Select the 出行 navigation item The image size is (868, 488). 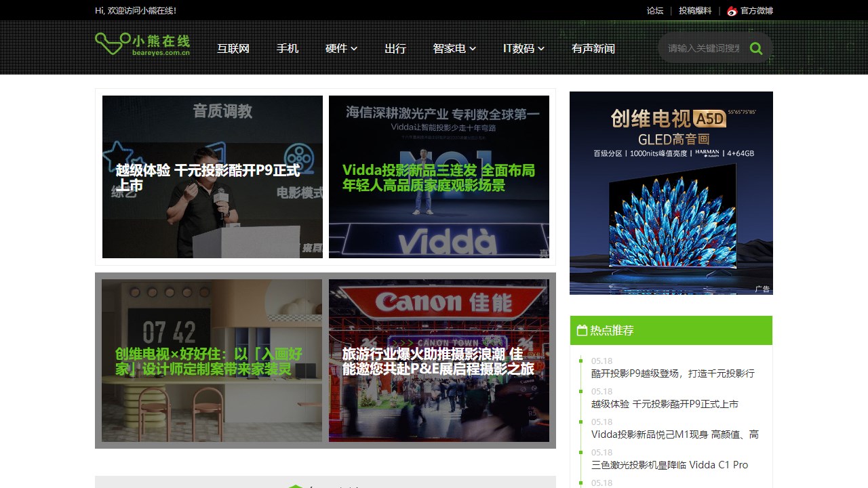tap(395, 48)
